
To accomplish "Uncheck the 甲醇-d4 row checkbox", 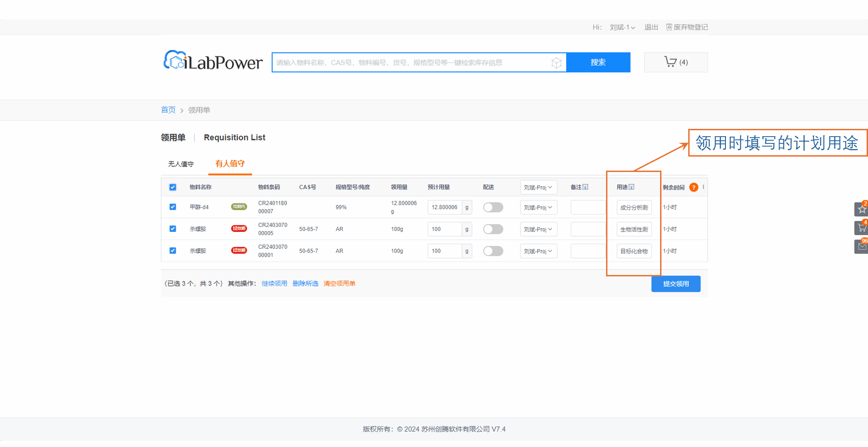I will tap(173, 207).
